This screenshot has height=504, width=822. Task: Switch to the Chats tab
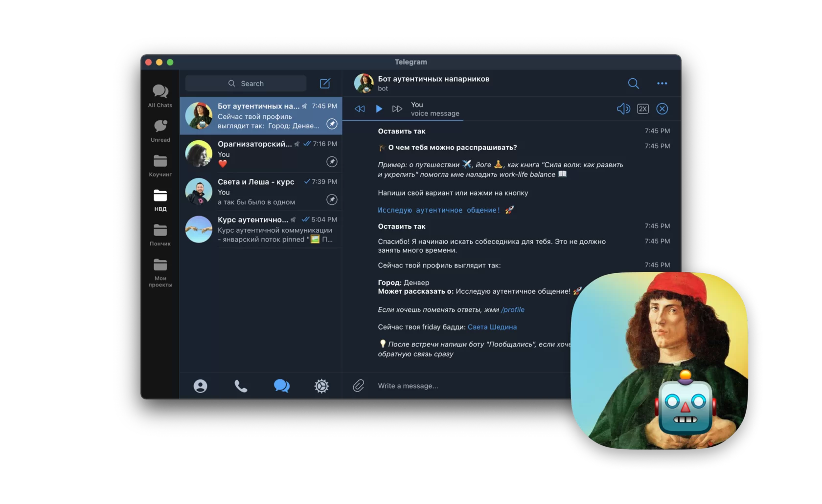(281, 386)
